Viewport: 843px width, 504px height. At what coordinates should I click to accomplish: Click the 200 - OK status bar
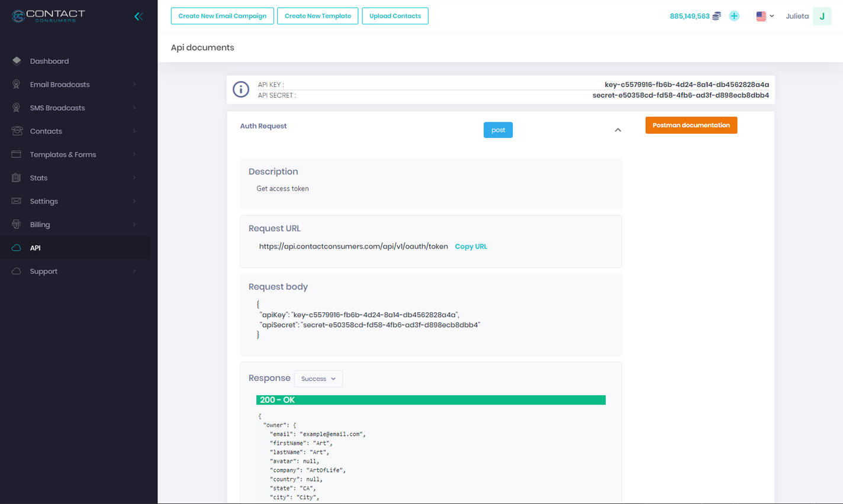pyautogui.click(x=431, y=400)
